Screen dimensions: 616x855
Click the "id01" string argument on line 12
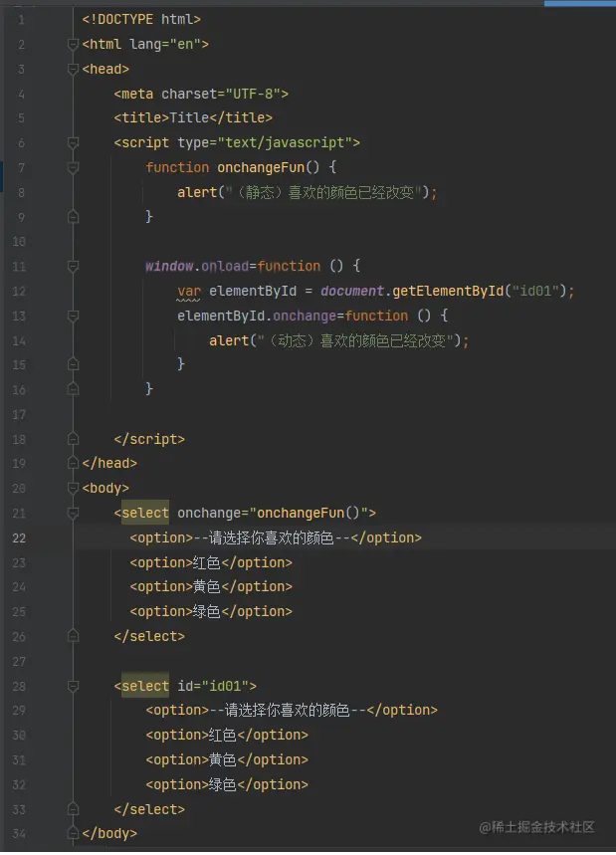coord(535,292)
